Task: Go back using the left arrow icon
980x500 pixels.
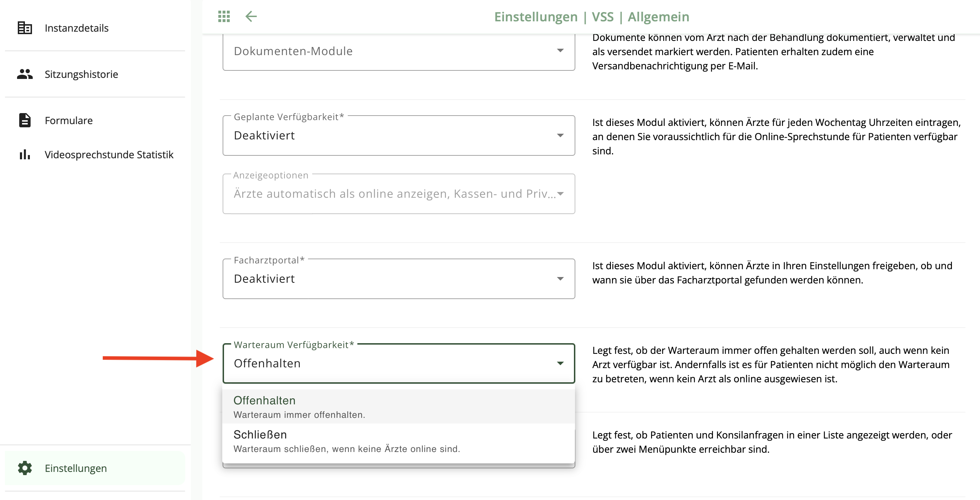Action: 251,16
